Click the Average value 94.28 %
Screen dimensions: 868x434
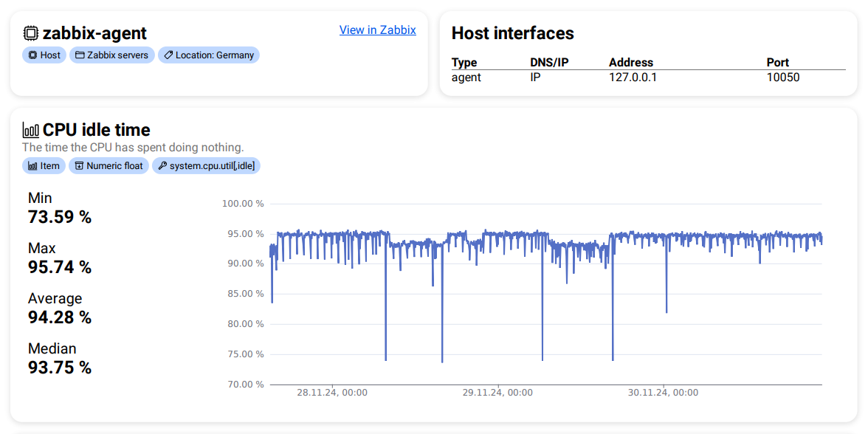click(60, 317)
